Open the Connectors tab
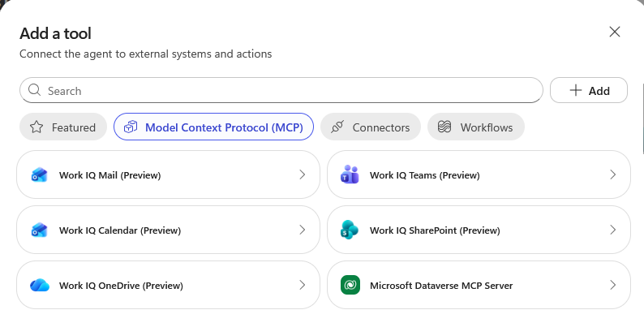Screen dimensions: 644x310 pyautogui.click(x=371, y=127)
